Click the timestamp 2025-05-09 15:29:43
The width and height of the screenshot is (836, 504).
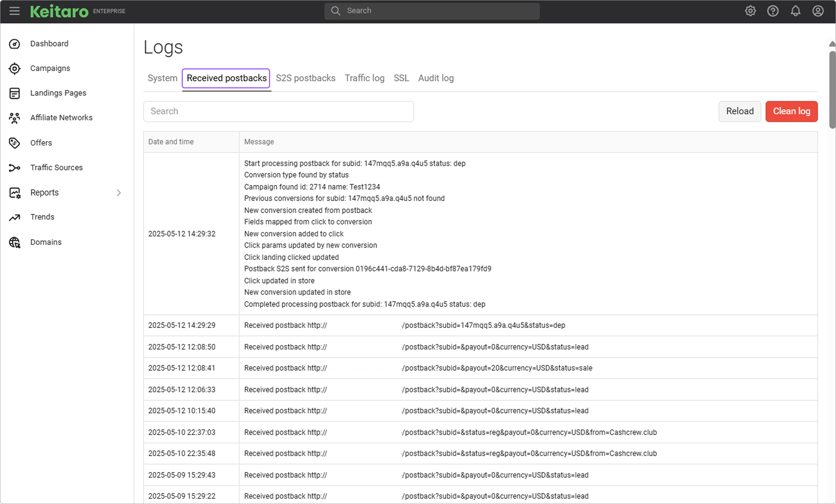182,475
